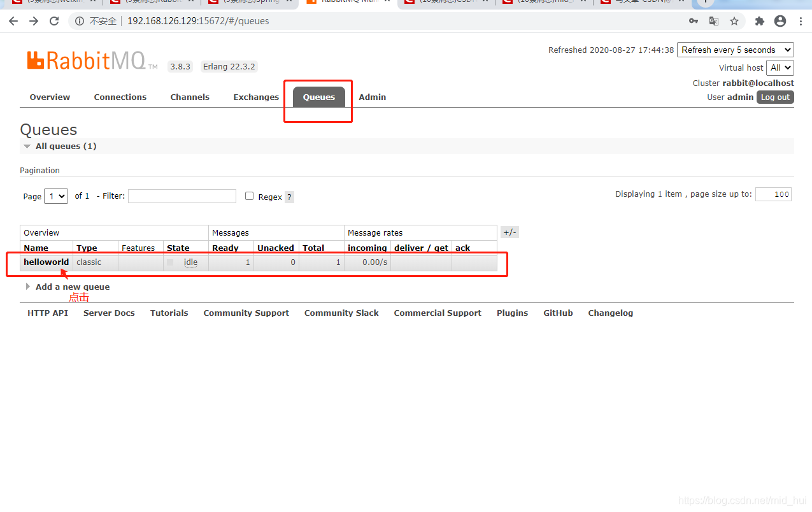Open the Refresh every 5 seconds dropdown

coord(736,50)
